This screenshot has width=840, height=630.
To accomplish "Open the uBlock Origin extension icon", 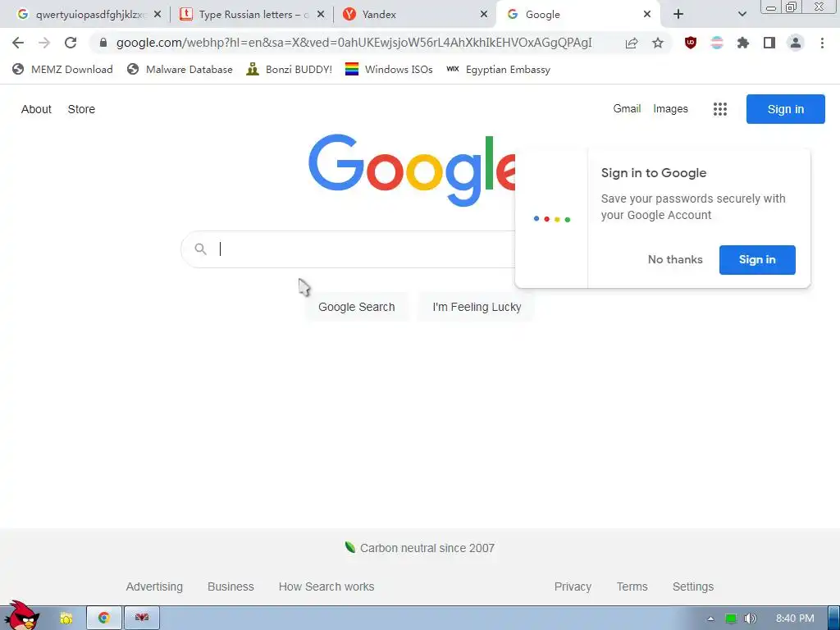I will click(x=691, y=43).
